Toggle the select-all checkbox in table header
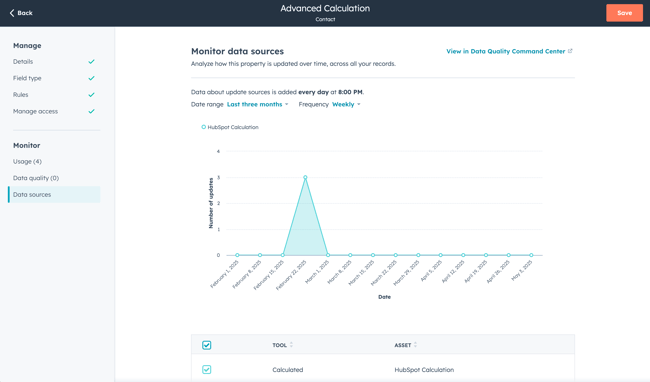The image size is (650, 382). point(206,345)
